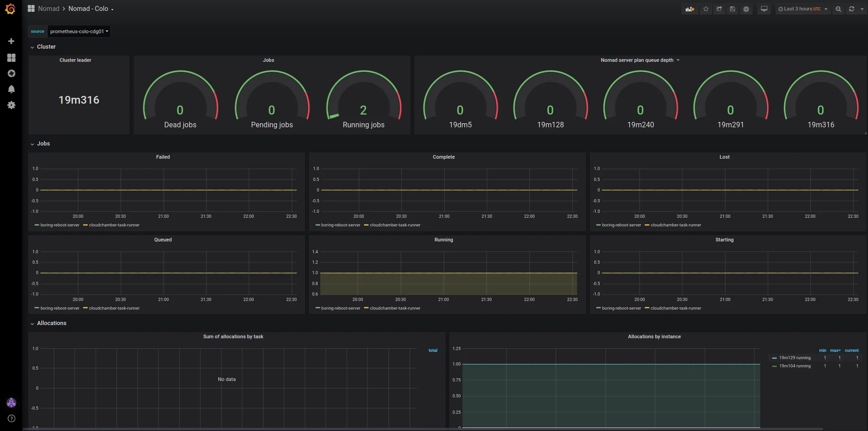Screen dimensions: 868x431
Task: Toggle boring-reboot-server series in Failed legend
Action: pyautogui.click(x=60, y=225)
